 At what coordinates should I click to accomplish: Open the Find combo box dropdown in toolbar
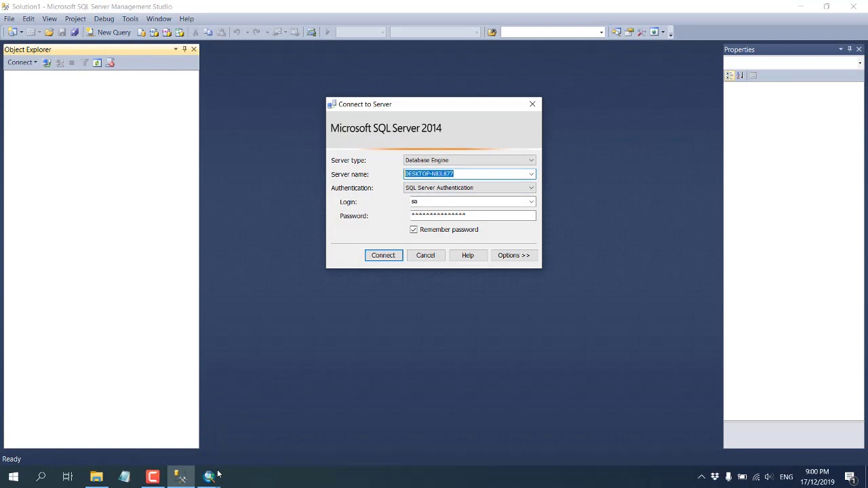(x=601, y=32)
